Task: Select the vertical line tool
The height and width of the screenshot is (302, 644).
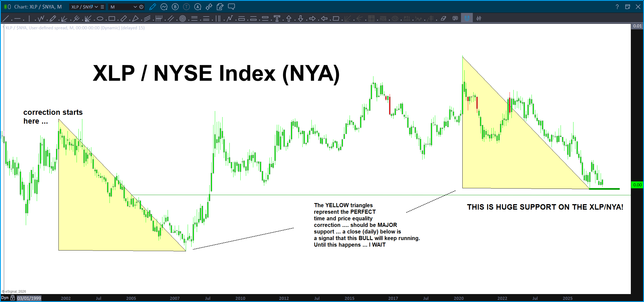Action: [29, 19]
